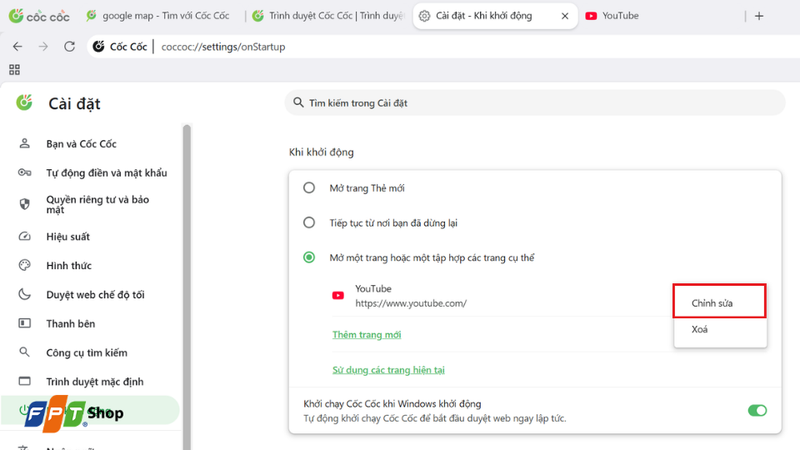Select Tiếp tục từ nơi bạn đã dừng lại
Image resolution: width=800 pixels, height=450 pixels.
[309, 222]
